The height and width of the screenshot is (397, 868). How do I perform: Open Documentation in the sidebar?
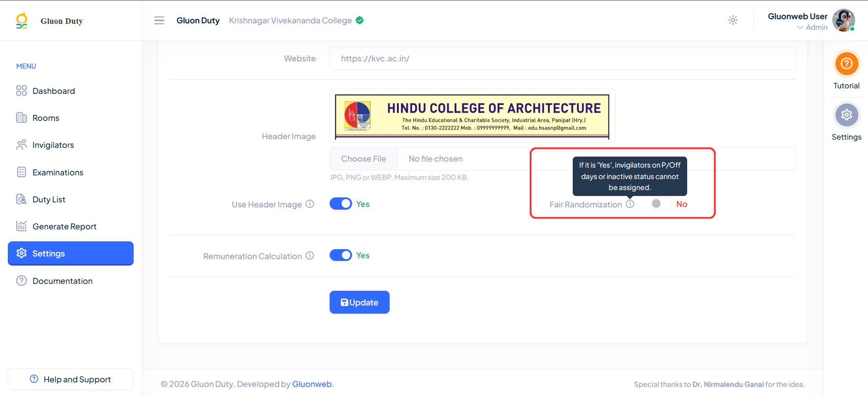71,281
